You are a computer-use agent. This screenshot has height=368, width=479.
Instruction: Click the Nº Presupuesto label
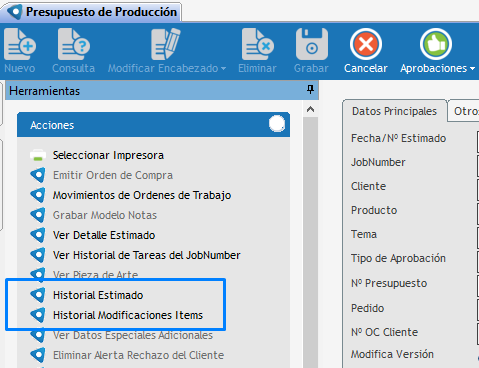point(389,283)
